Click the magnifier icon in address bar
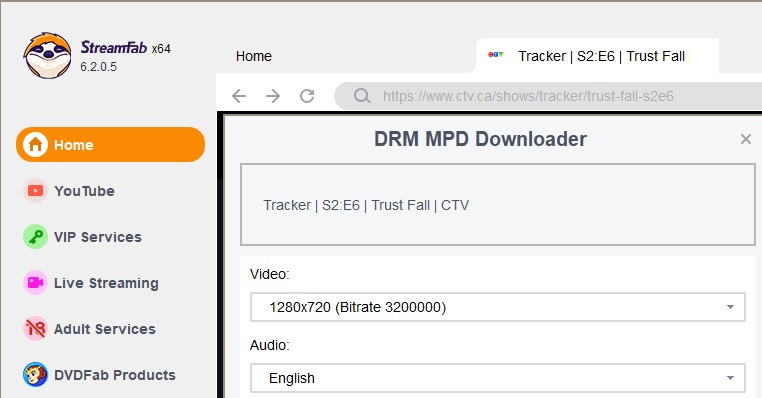The height and width of the screenshot is (398, 762). pyautogui.click(x=362, y=96)
